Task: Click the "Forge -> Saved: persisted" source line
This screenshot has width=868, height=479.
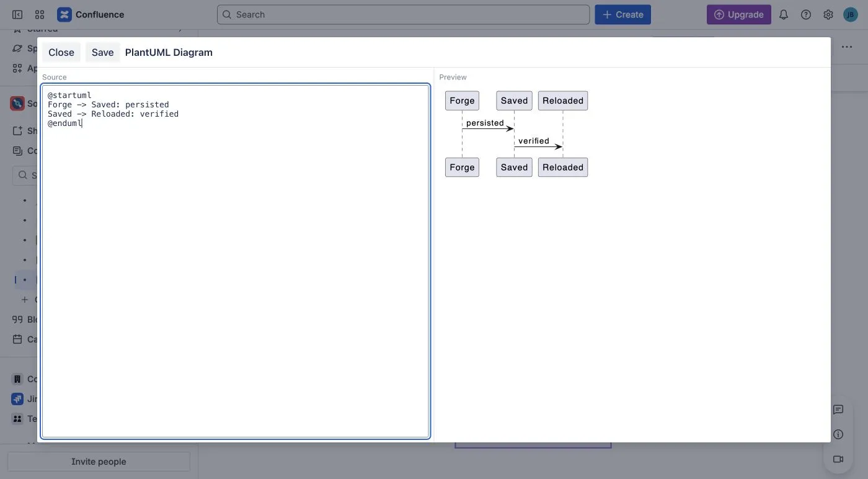Action: [108, 105]
